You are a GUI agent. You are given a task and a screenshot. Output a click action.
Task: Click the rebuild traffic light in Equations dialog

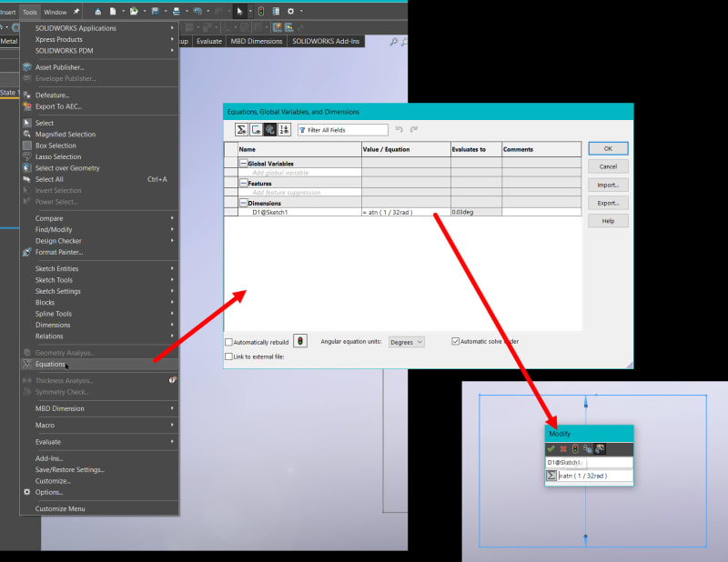tap(300, 342)
